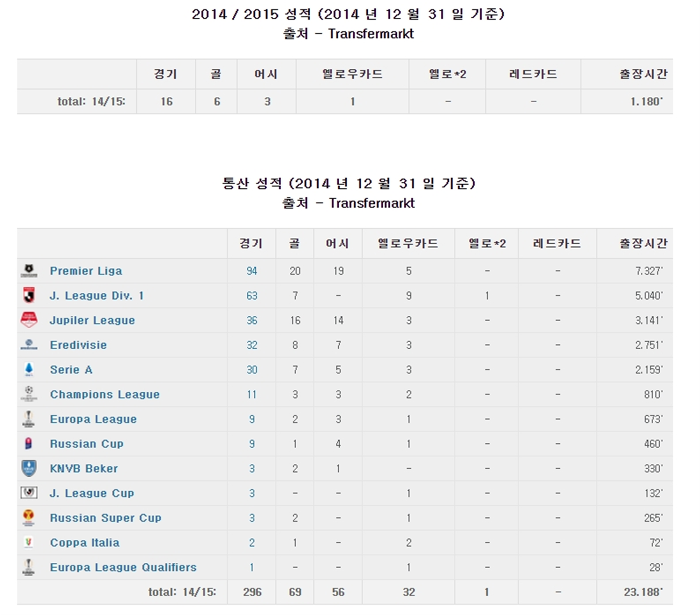Click the Eredivisie logo icon
Viewport: 700px width, 615px height.
pyautogui.click(x=29, y=345)
